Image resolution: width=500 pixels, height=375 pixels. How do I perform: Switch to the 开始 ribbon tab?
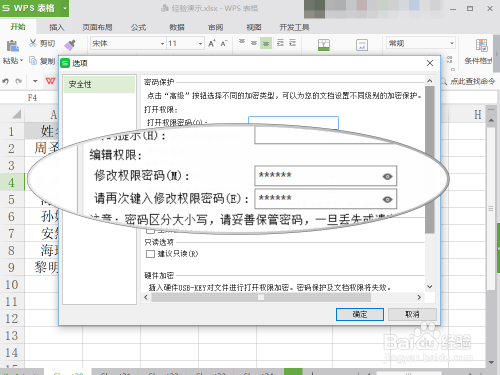click(x=18, y=27)
